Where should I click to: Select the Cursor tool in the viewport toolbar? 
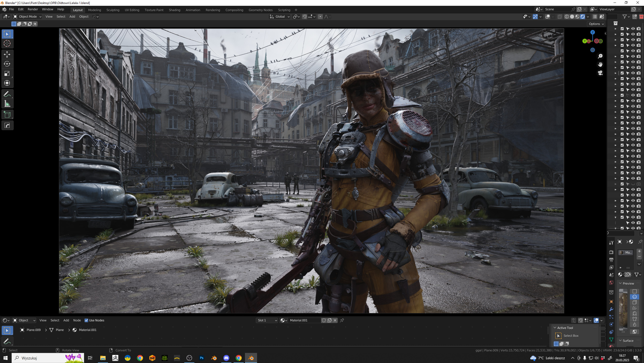(x=7, y=43)
